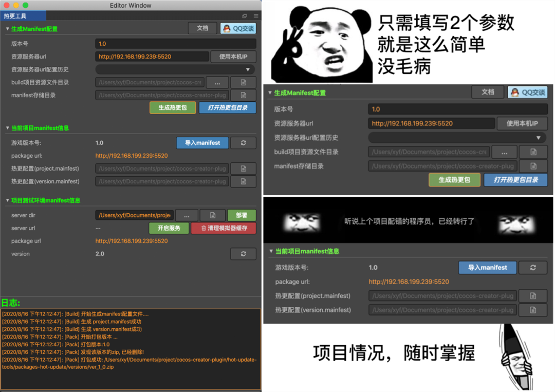Click package url link in lower right panel
This screenshot has width=555, height=392.
pos(409,282)
